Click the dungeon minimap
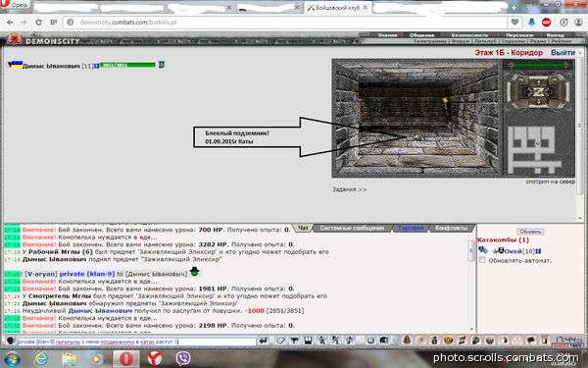 (535, 149)
